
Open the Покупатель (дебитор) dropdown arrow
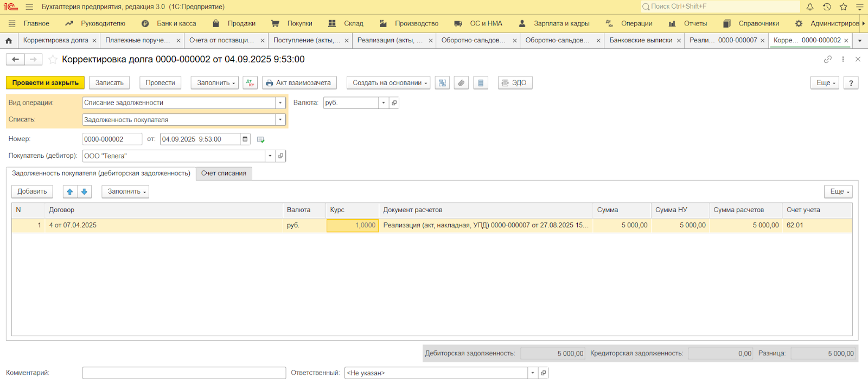[270, 156]
